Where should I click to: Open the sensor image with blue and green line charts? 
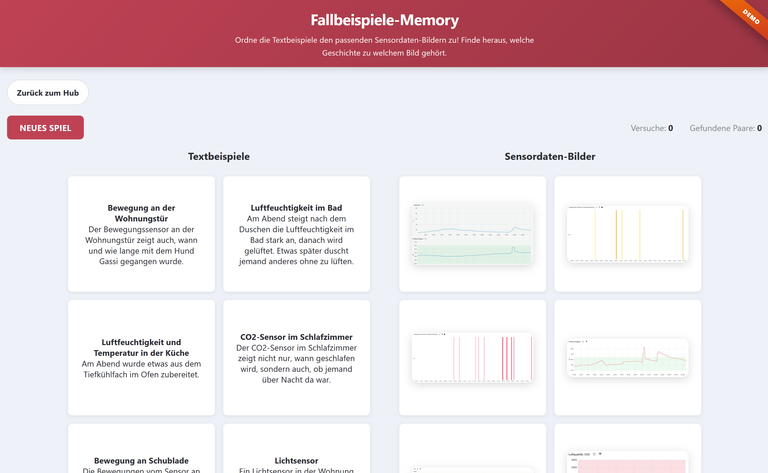tap(472, 234)
